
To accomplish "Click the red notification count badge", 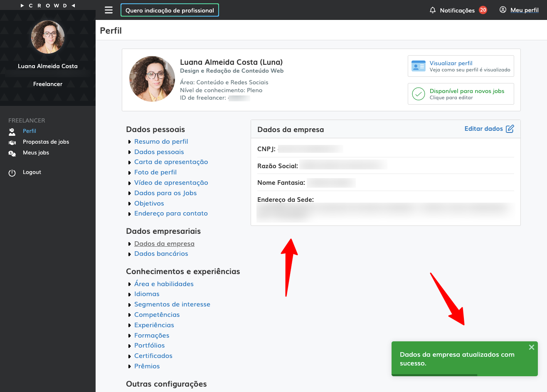I will point(483,10).
